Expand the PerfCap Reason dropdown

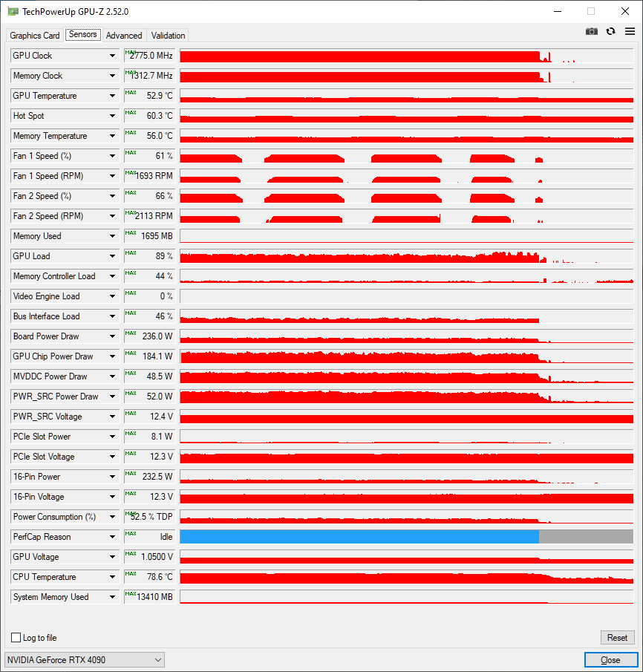[112, 537]
